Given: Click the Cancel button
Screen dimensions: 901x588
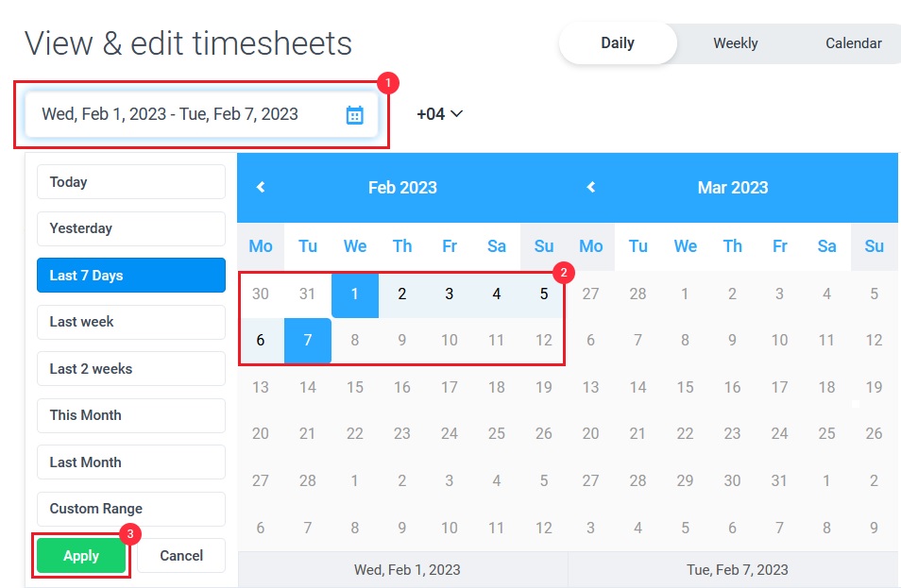Looking at the screenshot, I should tap(181, 555).
